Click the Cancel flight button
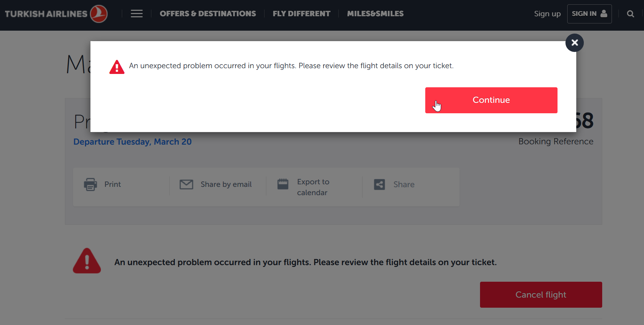Viewport: 644px width, 325px height. 541,295
